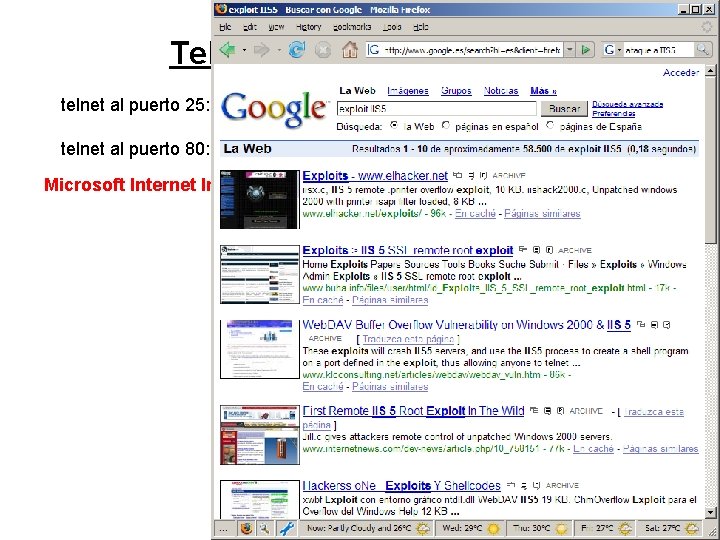Click the first small icon after 'www.elhacker.net' title
Image resolution: width=720 pixels, height=540 pixels.
pos(457,175)
